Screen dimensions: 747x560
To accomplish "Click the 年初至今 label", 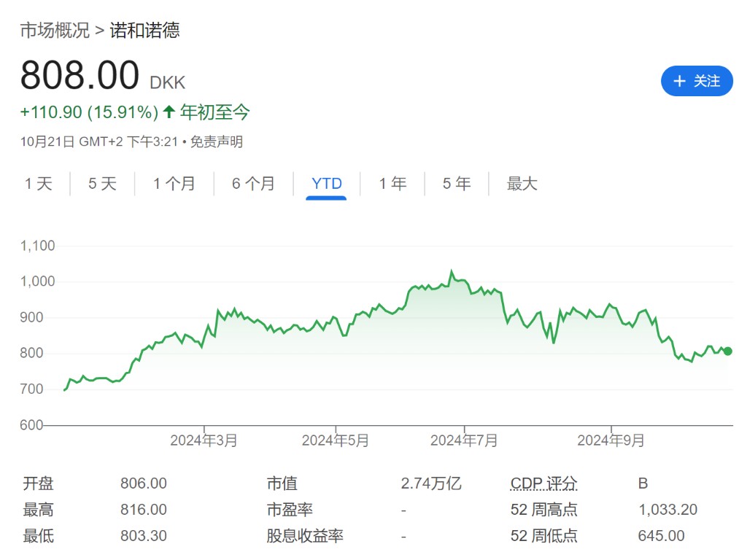I will (x=215, y=112).
